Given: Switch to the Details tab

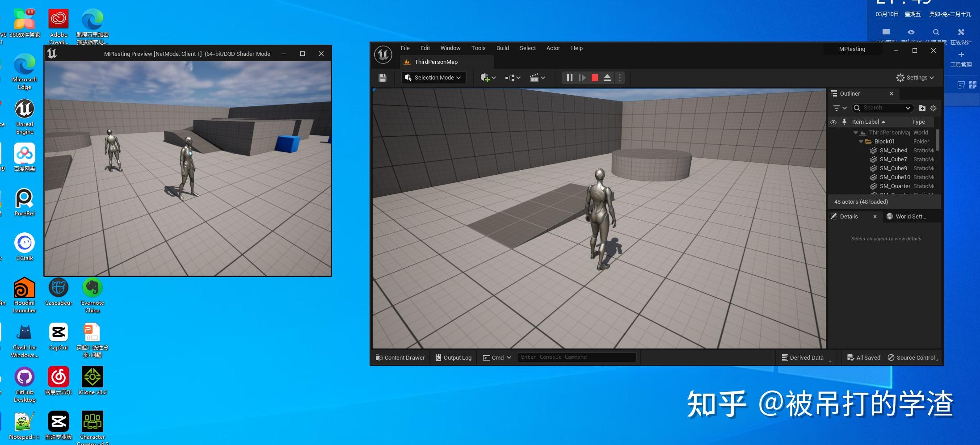Looking at the screenshot, I should [x=849, y=217].
